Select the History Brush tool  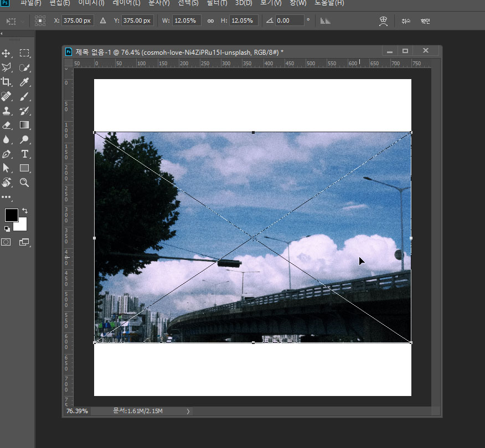(x=24, y=111)
